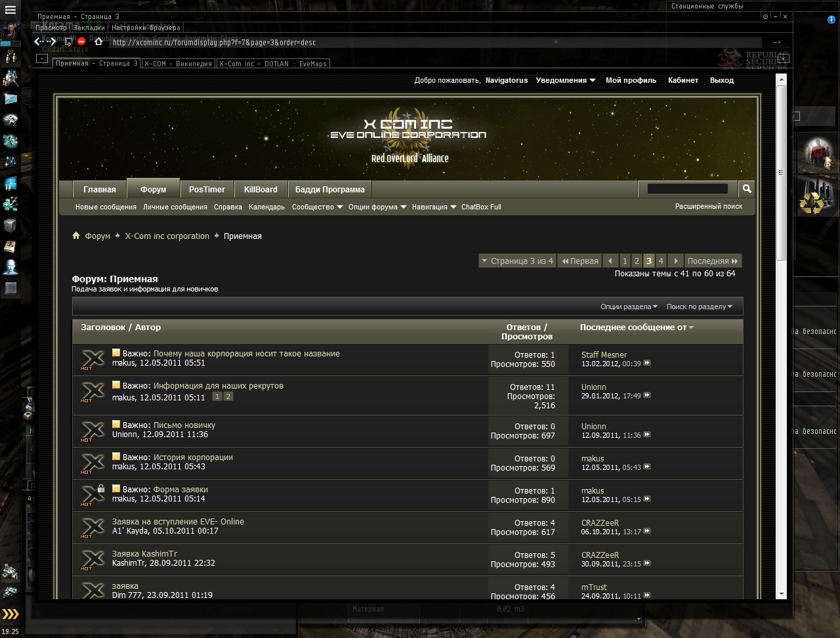Click the grey notepad icon in Neocom
The image size is (840, 638).
[10, 288]
